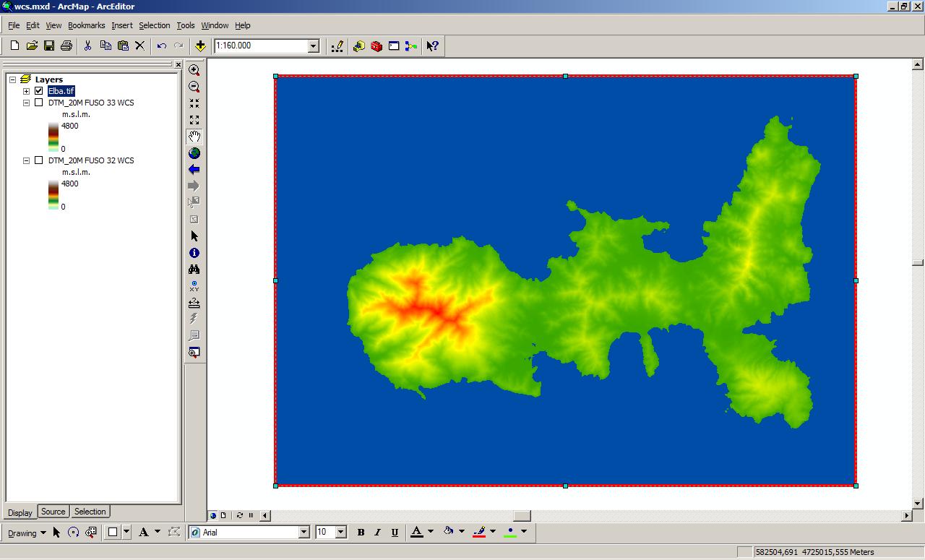Screen dimensions: 925x560
Task: Zoom to Full Extent globe
Action: pyautogui.click(x=194, y=153)
